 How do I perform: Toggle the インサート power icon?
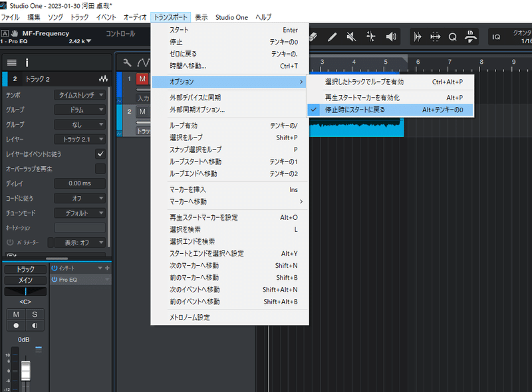[x=55, y=268]
